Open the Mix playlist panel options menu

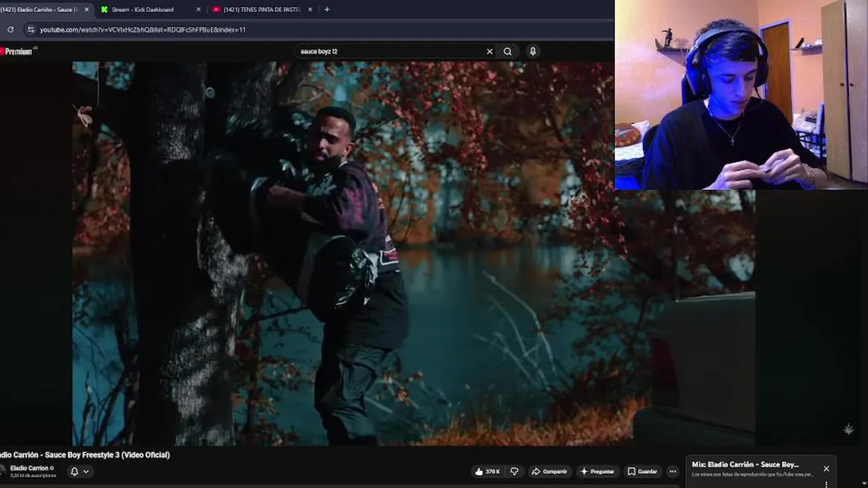pyautogui.click(x=826, y=484)
